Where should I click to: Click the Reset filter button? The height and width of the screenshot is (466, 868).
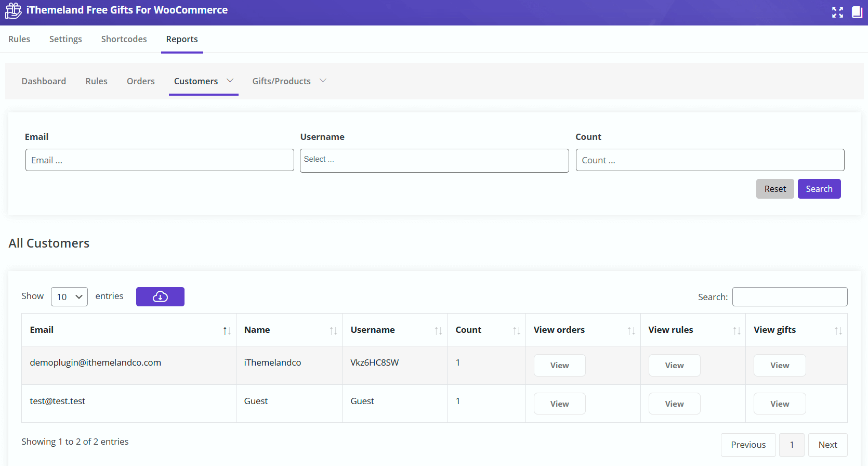[x=775, y=189]
